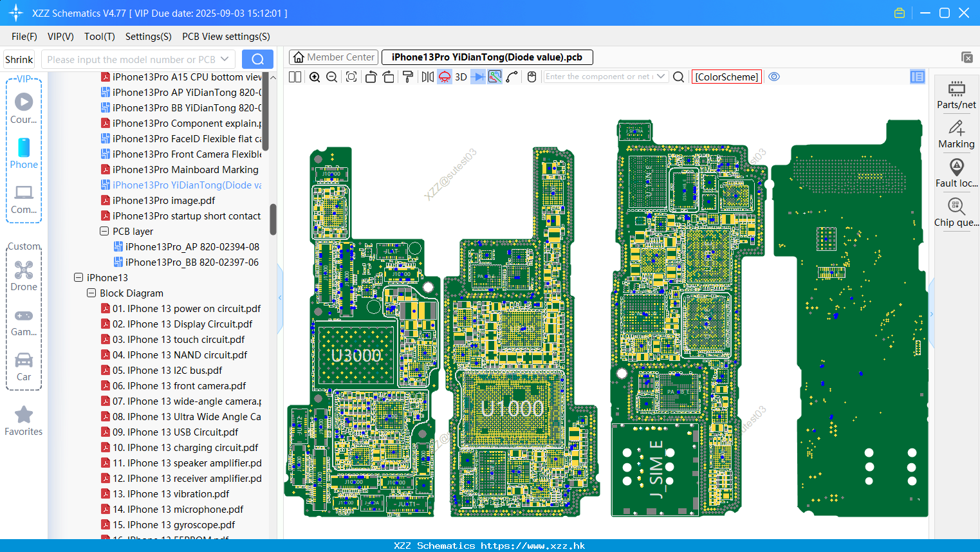The height and width of the screenshot is (552, 980).
Task: Open the Fault location tool
Action: click(956, 174)
